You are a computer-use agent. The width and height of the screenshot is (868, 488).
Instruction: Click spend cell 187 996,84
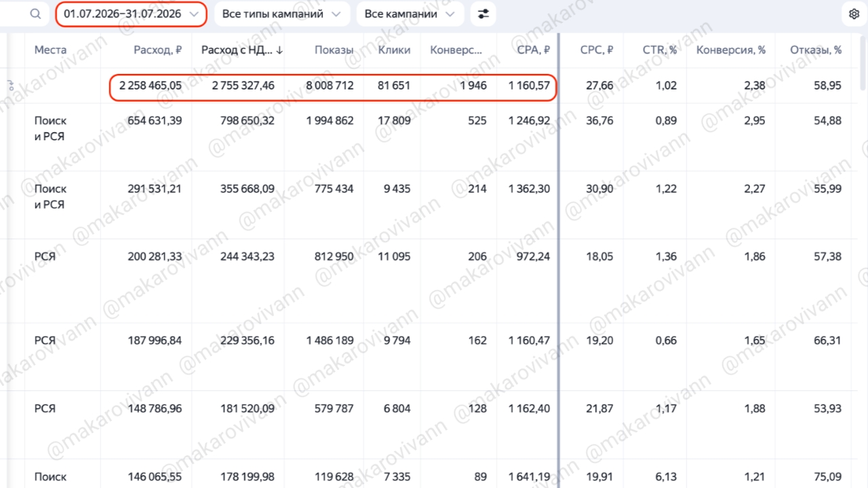pyautogui.click(x=155, y=341)
